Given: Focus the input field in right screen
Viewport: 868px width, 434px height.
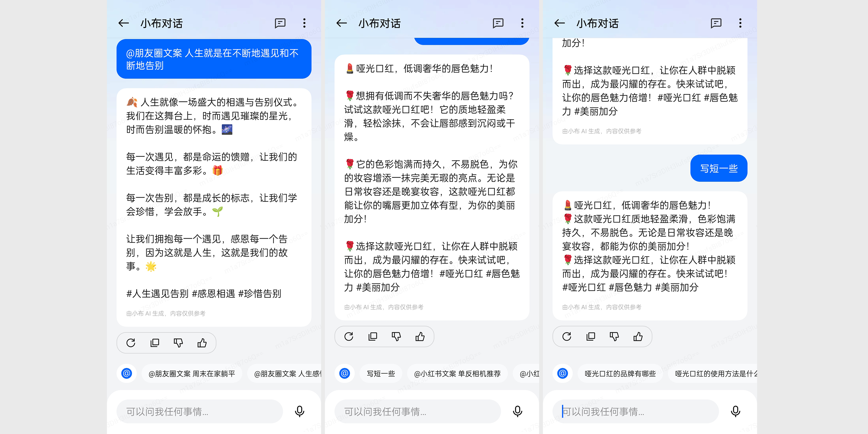Looking at the screenshot, I should point(635,411).
